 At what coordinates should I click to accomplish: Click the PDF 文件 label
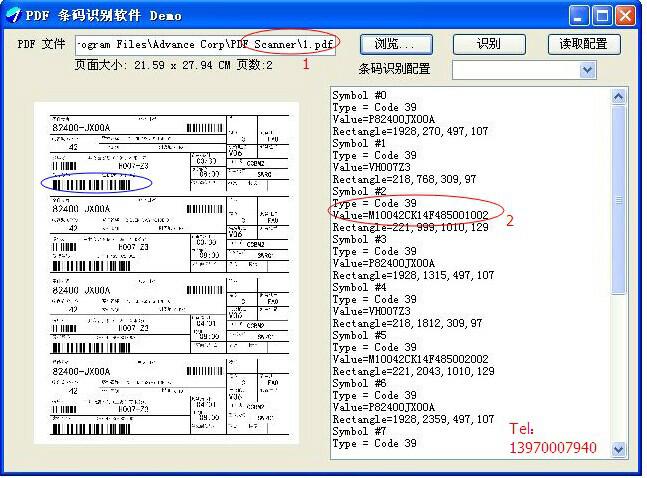click(41, 44)
